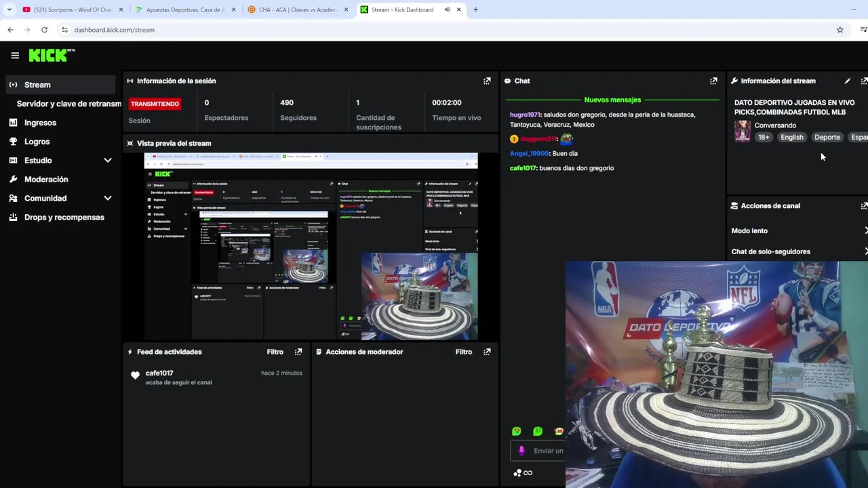Close the Apuestas Deportivas tab

pos(233,9)
